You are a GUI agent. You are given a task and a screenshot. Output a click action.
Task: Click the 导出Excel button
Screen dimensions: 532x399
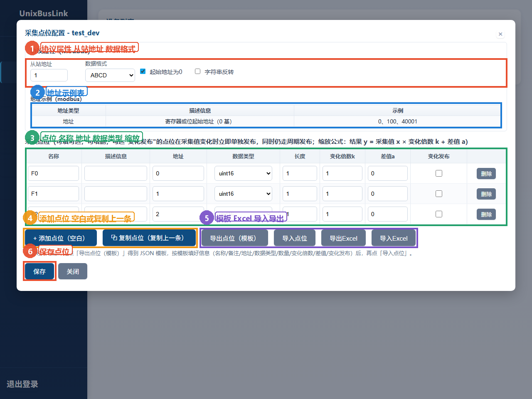pyautogui.click(x=344, y=238)
